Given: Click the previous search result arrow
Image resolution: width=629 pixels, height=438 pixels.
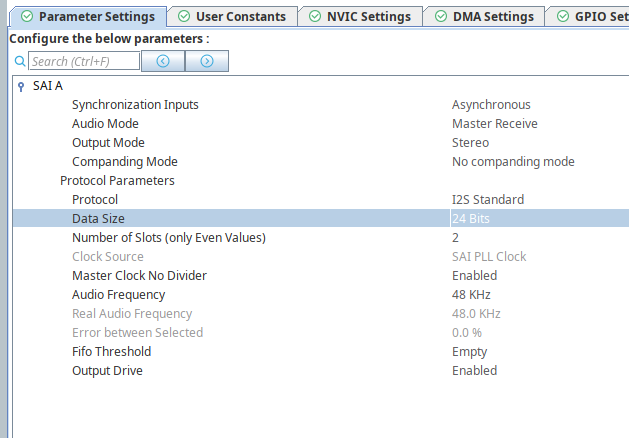Looking at the screenshot, I should [x=163, y=61].
